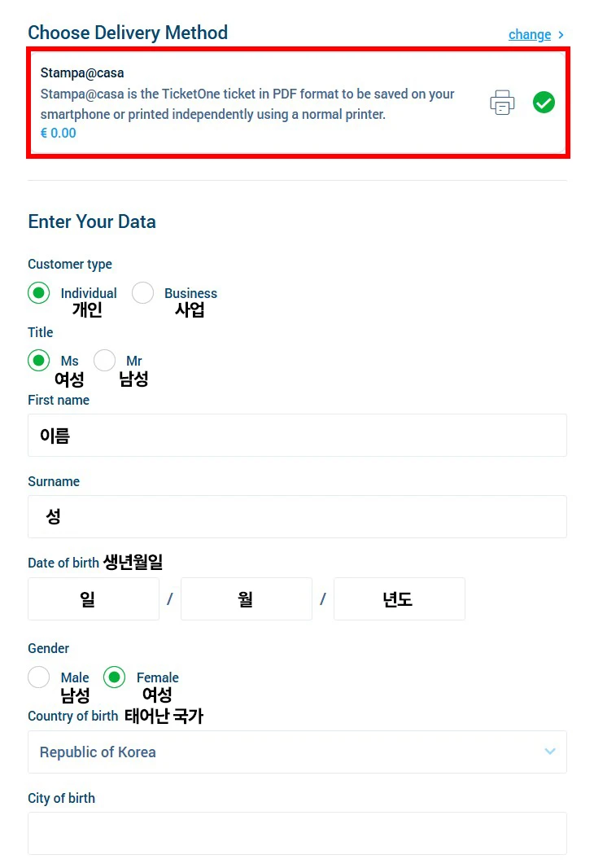Click the chevron next to change
594x868 pixels.
coord(561,34)
